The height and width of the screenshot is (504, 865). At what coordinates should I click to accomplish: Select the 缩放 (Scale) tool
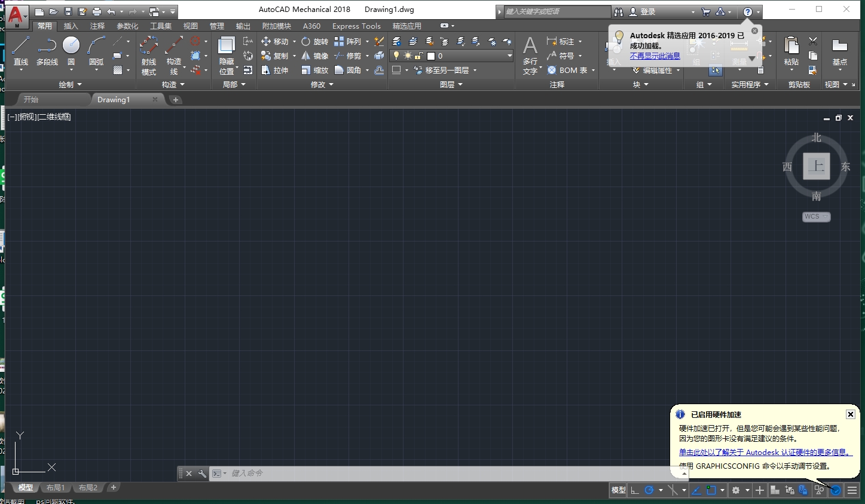(x=314, y=70)
